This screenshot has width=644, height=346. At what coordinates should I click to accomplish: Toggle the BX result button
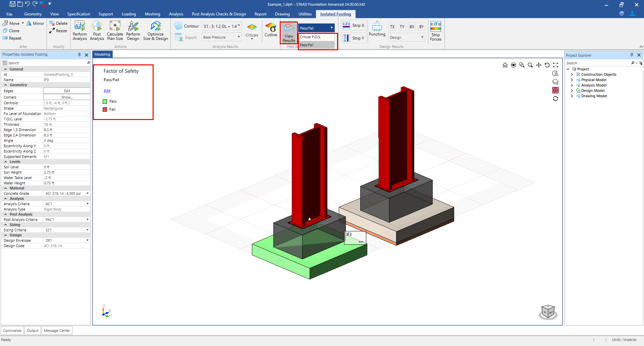[x=412, y=27]
